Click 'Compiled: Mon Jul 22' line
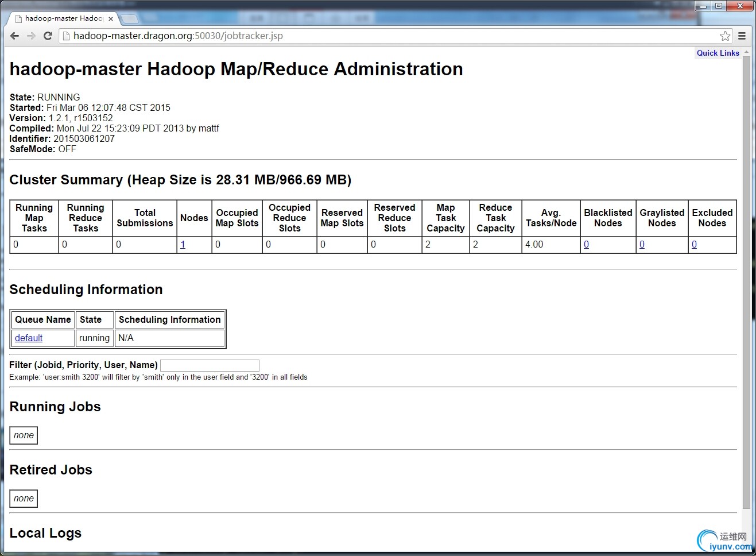 (114, 128)
